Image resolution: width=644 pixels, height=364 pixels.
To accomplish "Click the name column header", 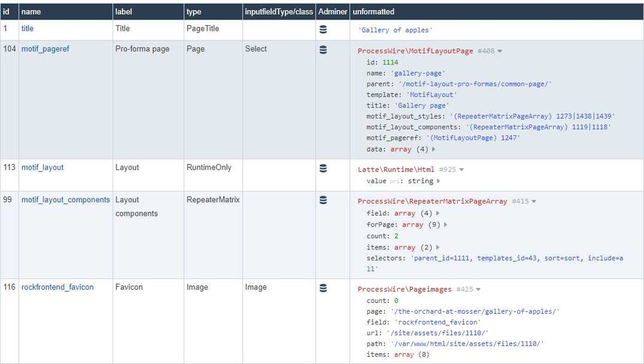I will point(31,12).
